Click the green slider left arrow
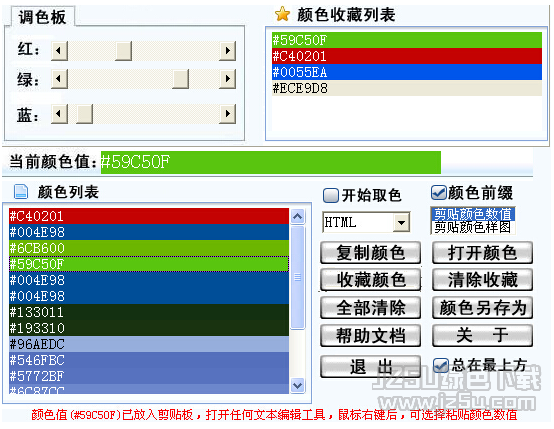Screen dimensions: 554x429 59,79
